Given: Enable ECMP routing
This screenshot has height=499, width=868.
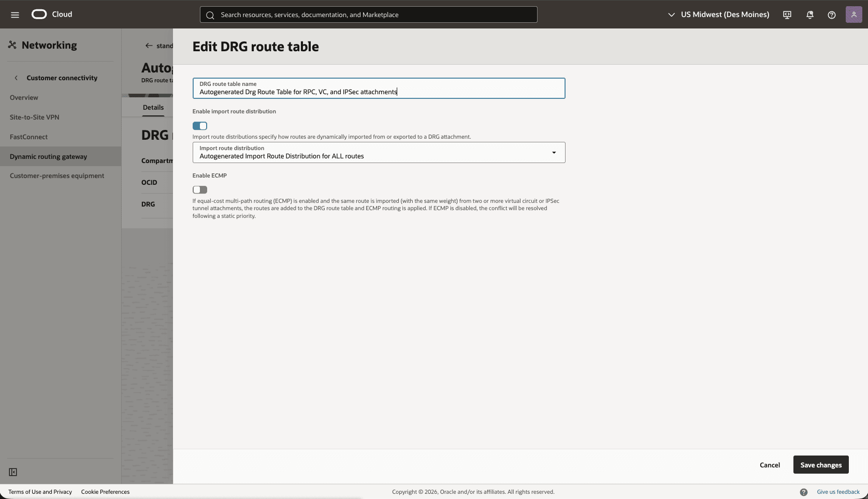Looking at the screenshot, I should (x=200, y=189).
